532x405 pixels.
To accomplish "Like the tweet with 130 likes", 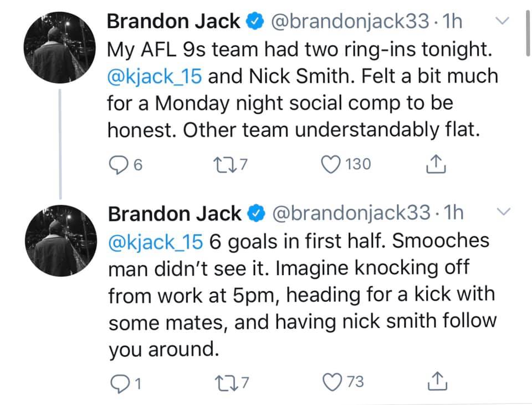I will click(x=330, y=164).
